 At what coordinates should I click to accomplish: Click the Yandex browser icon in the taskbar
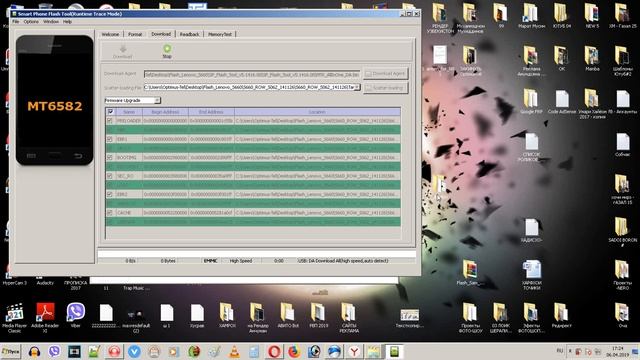pos(354,352)
